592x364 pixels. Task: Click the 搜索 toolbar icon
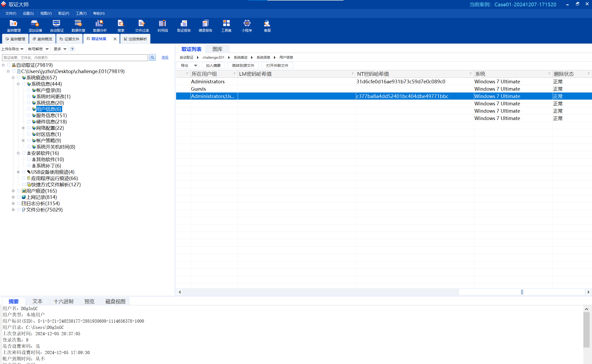pyautogui.click(x=121, y=26)
